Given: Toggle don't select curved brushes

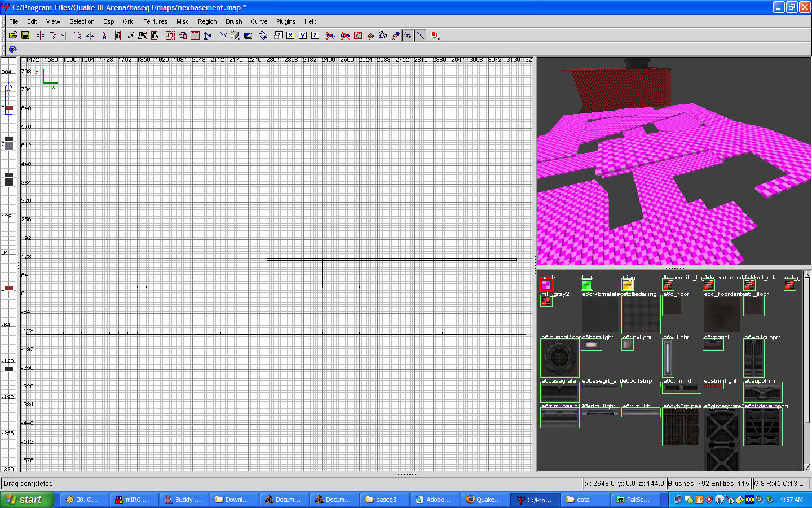Looking at the screenshot, I should pos(346,35).
